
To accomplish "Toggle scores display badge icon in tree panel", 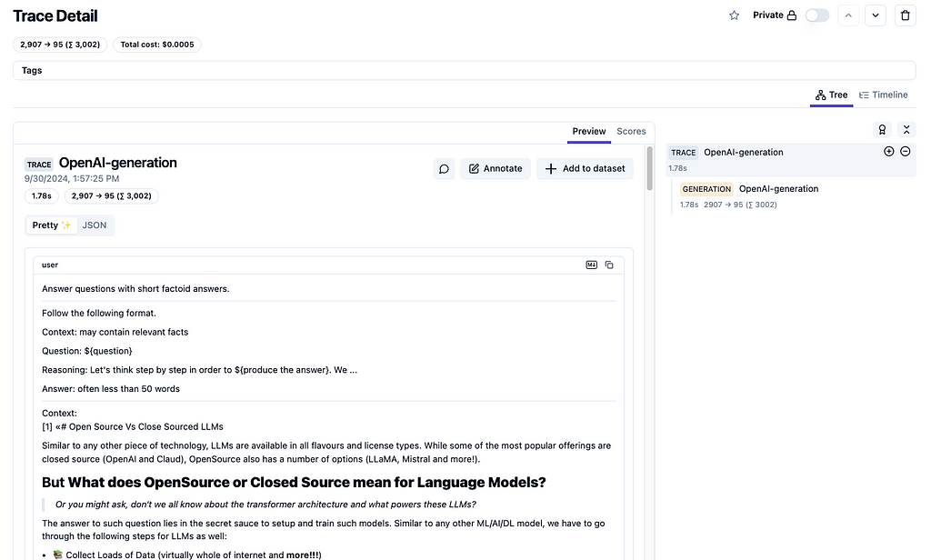I will click(x=882, y=129).
